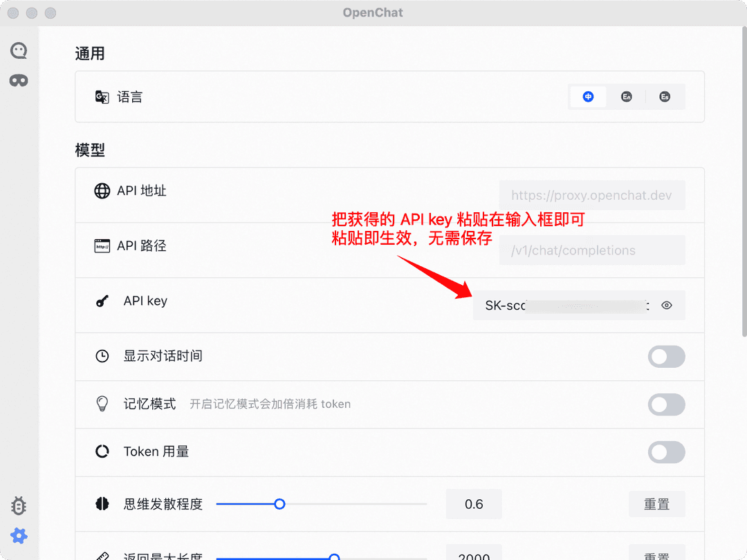Click the 语言 label
747x560 pixels.
(129, 97)
